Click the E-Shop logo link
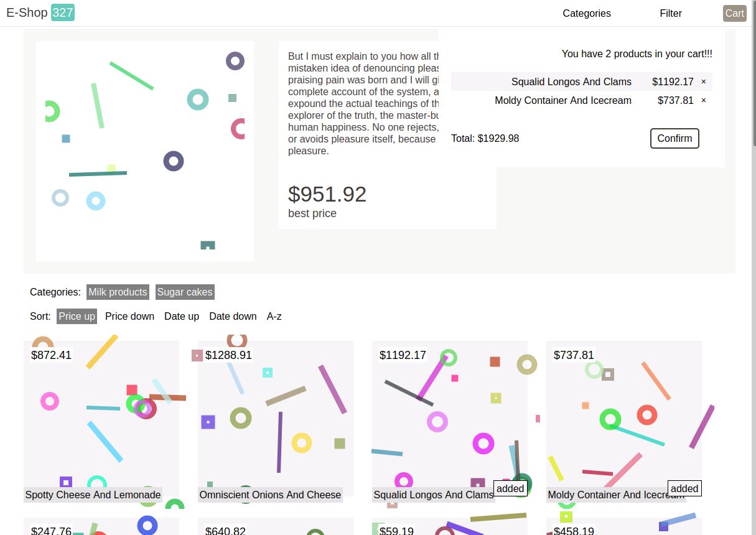Viewport: 756px width, 535px height. (x=27, y=12)
